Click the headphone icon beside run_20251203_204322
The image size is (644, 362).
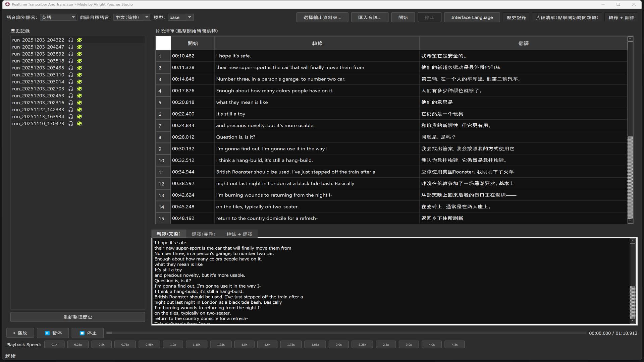(x=71, y=40)
